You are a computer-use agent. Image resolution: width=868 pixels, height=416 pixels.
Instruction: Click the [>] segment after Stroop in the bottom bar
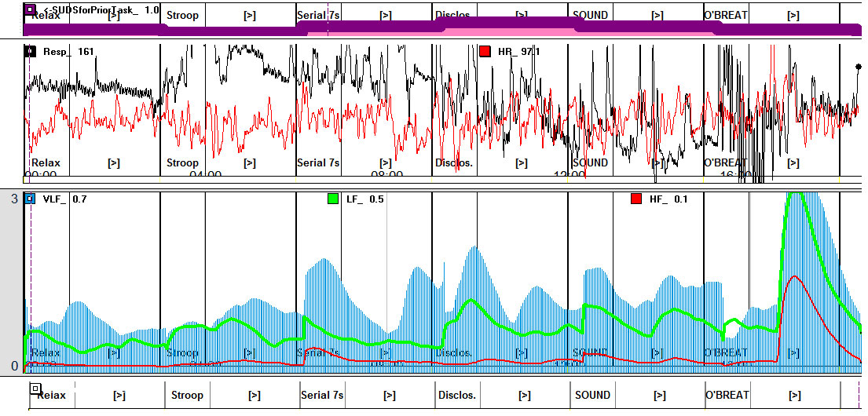pos(255,395)
